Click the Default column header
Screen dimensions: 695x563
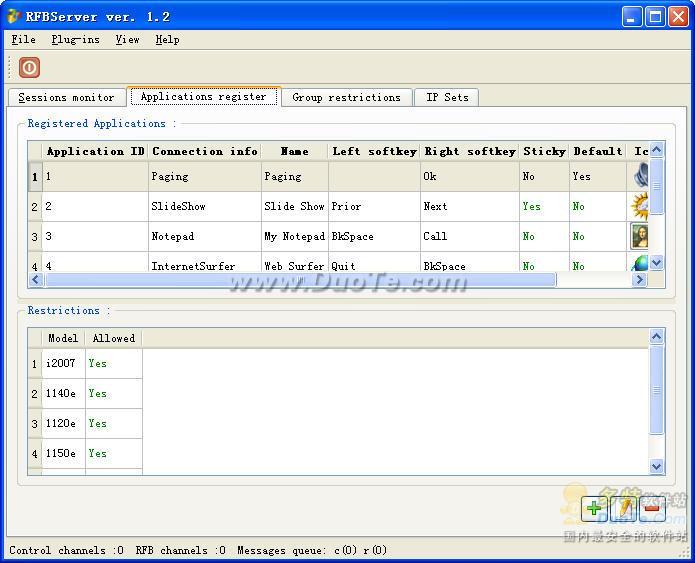tap(598, 151)
